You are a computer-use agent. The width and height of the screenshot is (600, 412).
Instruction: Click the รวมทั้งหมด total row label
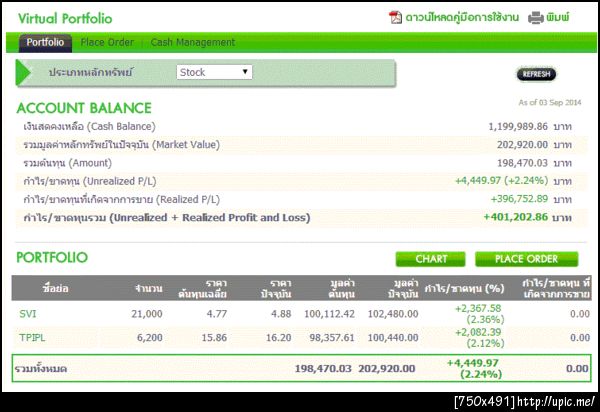pyautogui.click(x=41, y=369)
